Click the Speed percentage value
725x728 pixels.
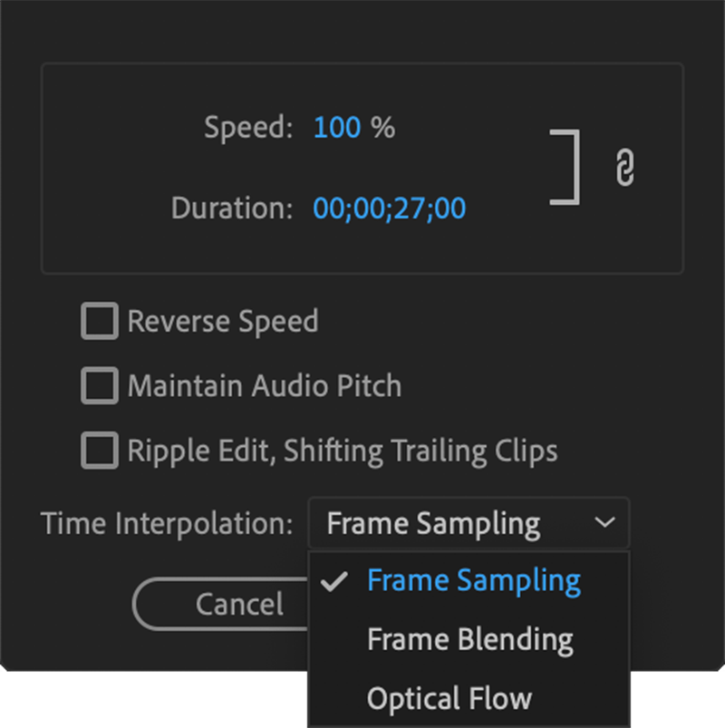(353, 127)
